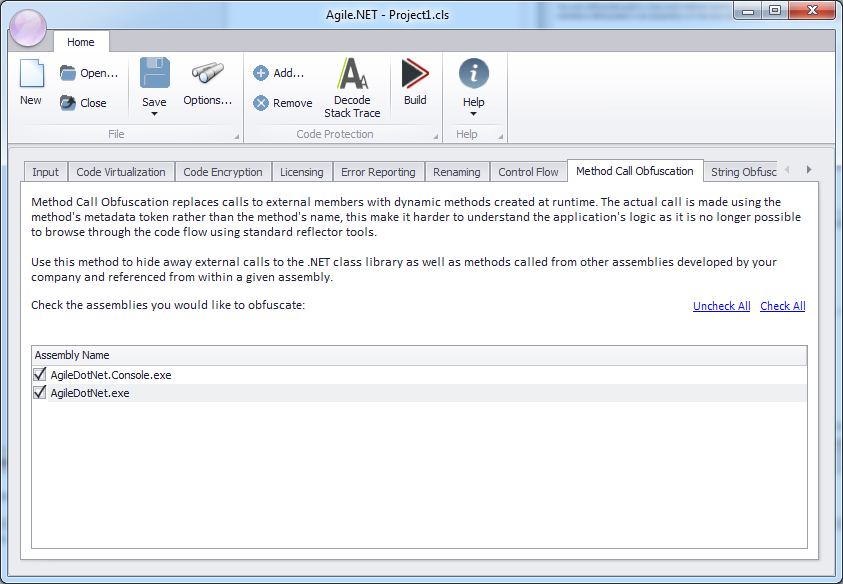Click the Check All link
Viewport: 843px width, 584px height.
[x=782, y=305]
